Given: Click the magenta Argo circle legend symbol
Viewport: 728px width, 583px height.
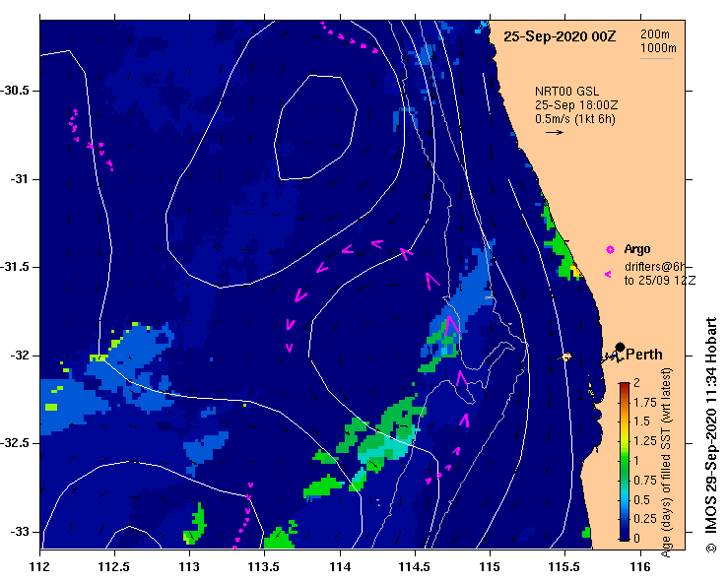Looking at the screenshot, I should (610, 250).
